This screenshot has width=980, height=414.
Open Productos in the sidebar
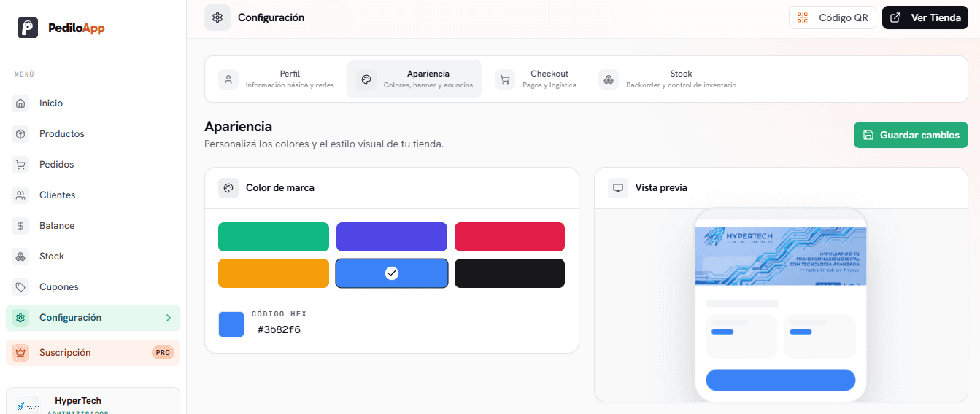[x=93, y=134]
